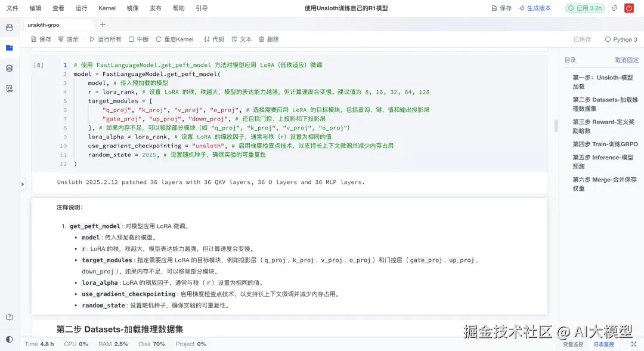Expand the left panel arrow
644x351 pixels.
[x=23, y=184]
